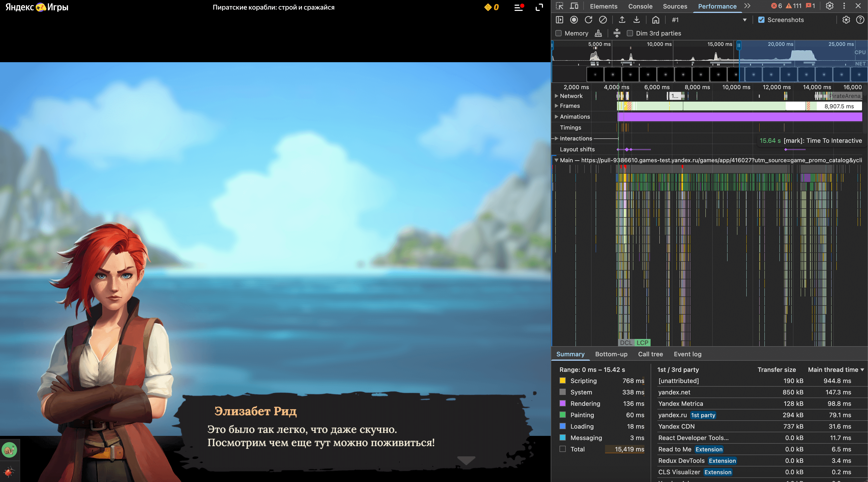The height and width of the screenshot is (482, 868).
Task: Click the Scripting yellow color swatch
Action: click(562, 381)
